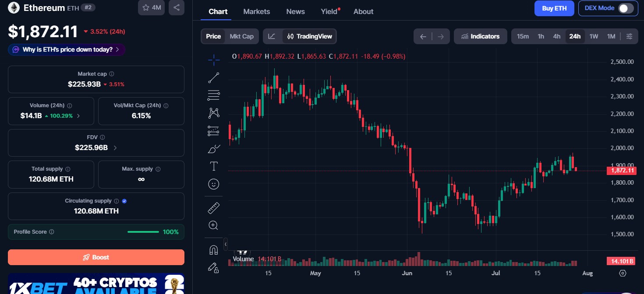Open the 1XBET crypto ad banner
Viewport: 644px width, 294px height.
click(x=96, y=284)
